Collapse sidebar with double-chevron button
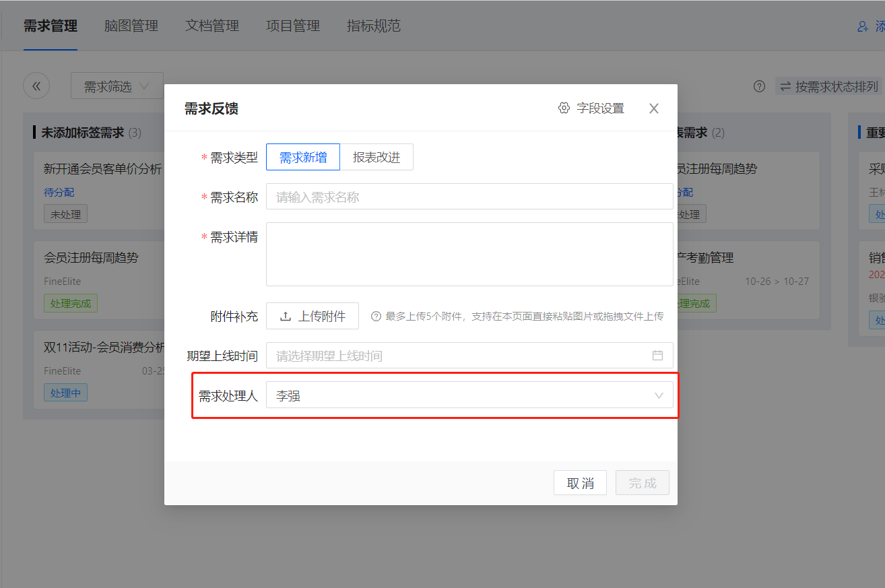Screen dimensions: 885x588 (36, 86)
